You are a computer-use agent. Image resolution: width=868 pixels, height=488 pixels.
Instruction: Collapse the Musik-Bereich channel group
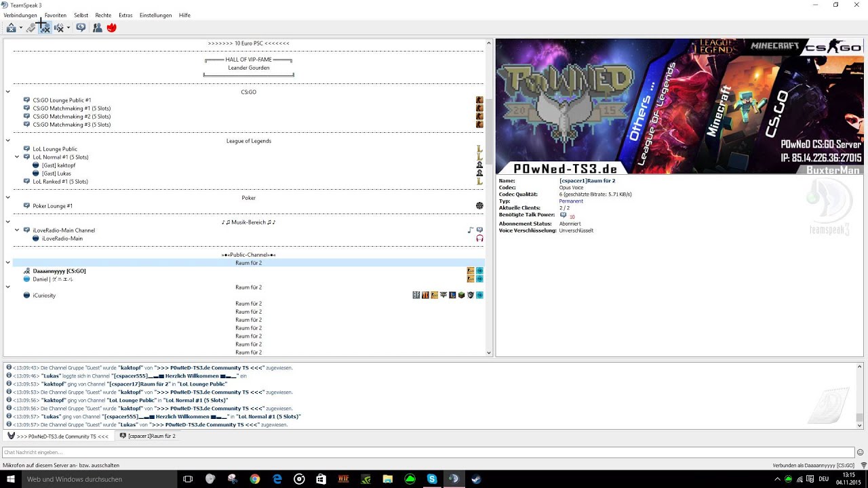pyautogui.click(x=8, y=222)
